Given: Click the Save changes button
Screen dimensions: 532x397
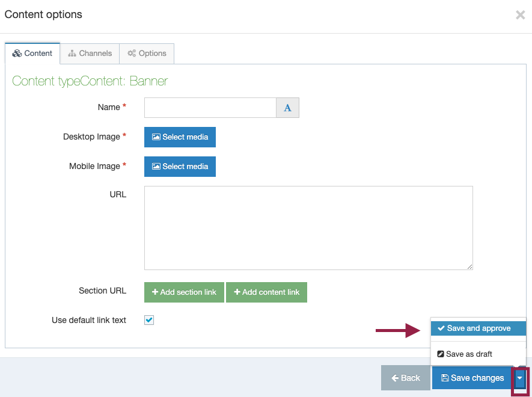Looking at the screenshot, I should click(472, 378).
